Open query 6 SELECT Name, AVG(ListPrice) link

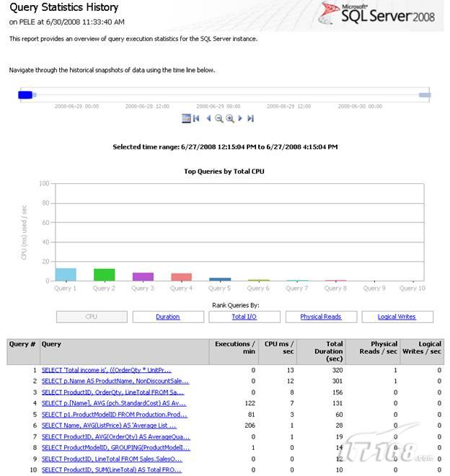click(109, 426)
